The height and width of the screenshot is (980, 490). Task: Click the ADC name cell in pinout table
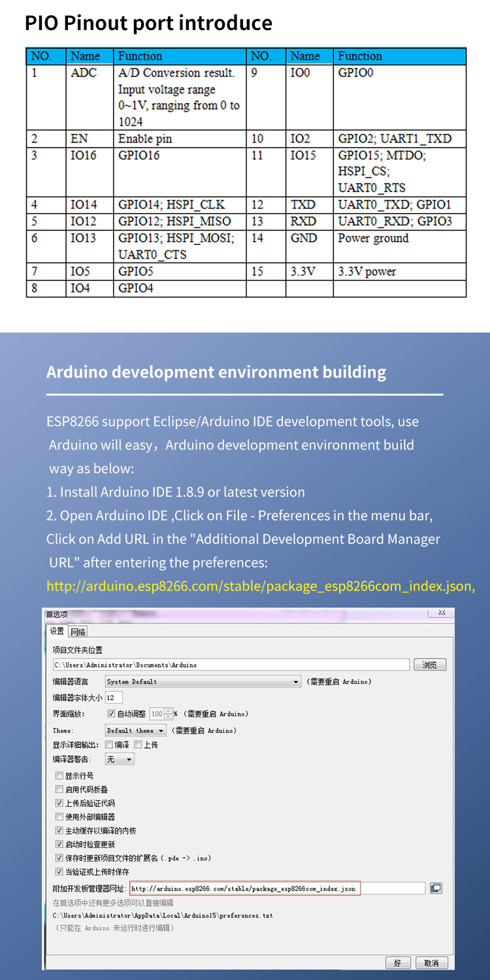[x=90, y=97]
